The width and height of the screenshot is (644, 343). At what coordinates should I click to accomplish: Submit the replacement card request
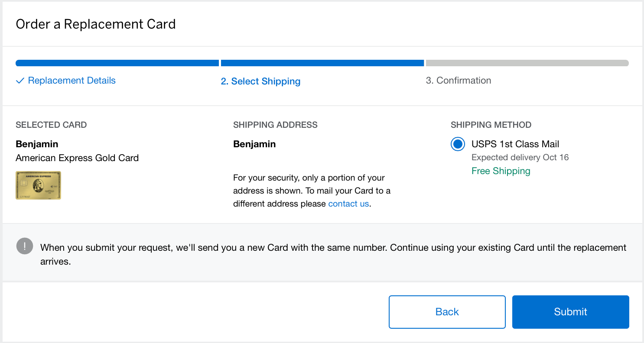[x=570, y=312]
